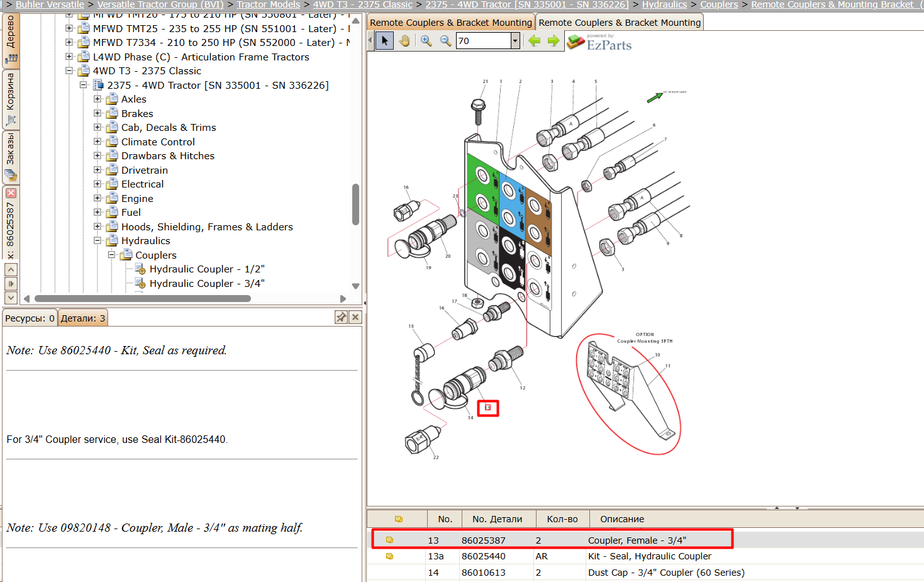This screenshot has height=582, width=924.
Task: Activate the hand pan tool
Action: [x=404, y=41]
